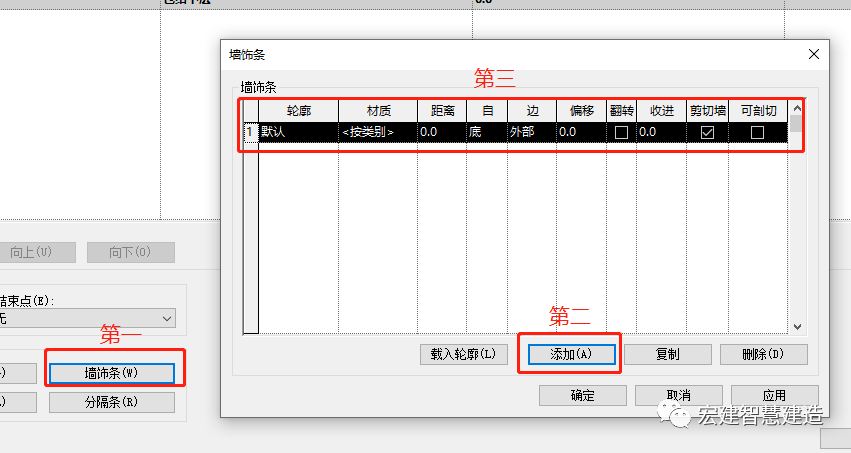This screenshot has height=453, width=851.
Task: Click the 添加(A) button
Action: click(x=571, y=354)
